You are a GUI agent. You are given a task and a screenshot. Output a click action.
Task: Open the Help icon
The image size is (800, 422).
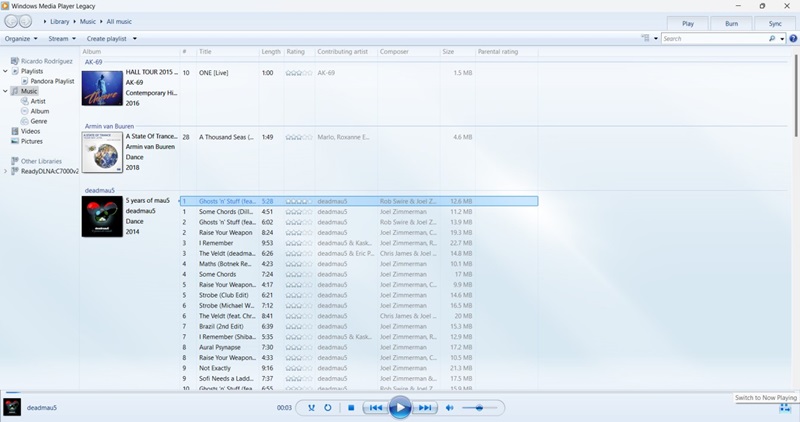[793, 38]
